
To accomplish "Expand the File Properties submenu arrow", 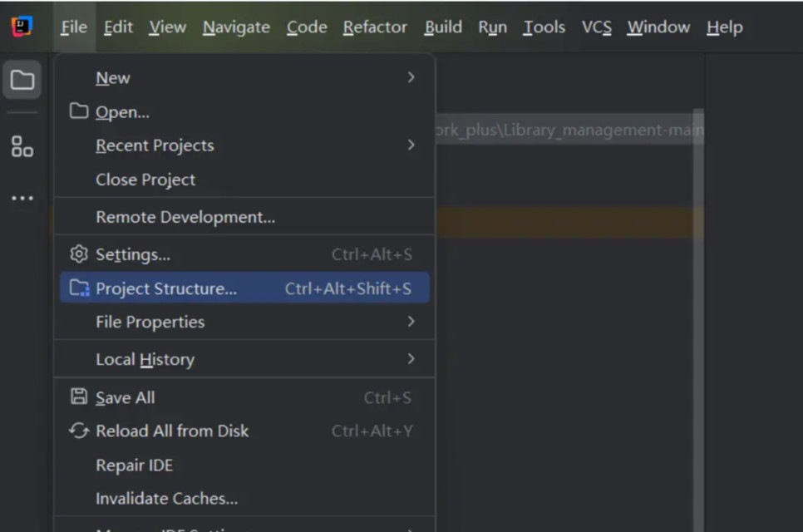I will [411, 322].
